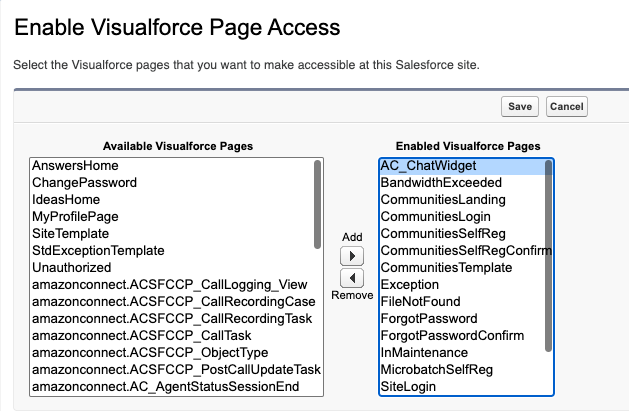Screen dimensions: 629x411
Task: Click the enabled pages list scrollbar
Action: (x=548, y=256)
